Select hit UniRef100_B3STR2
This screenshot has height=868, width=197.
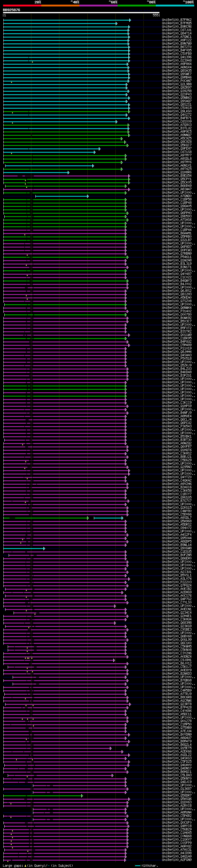177,332
